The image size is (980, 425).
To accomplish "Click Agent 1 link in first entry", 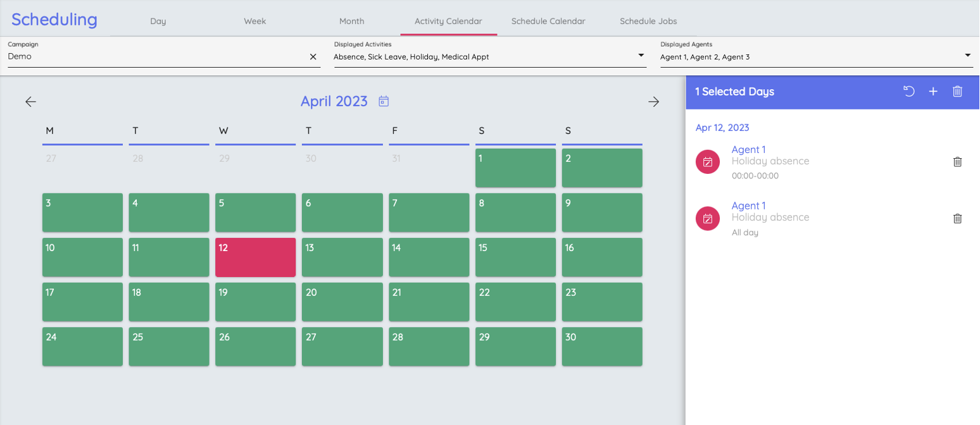I will click(748, 149).
